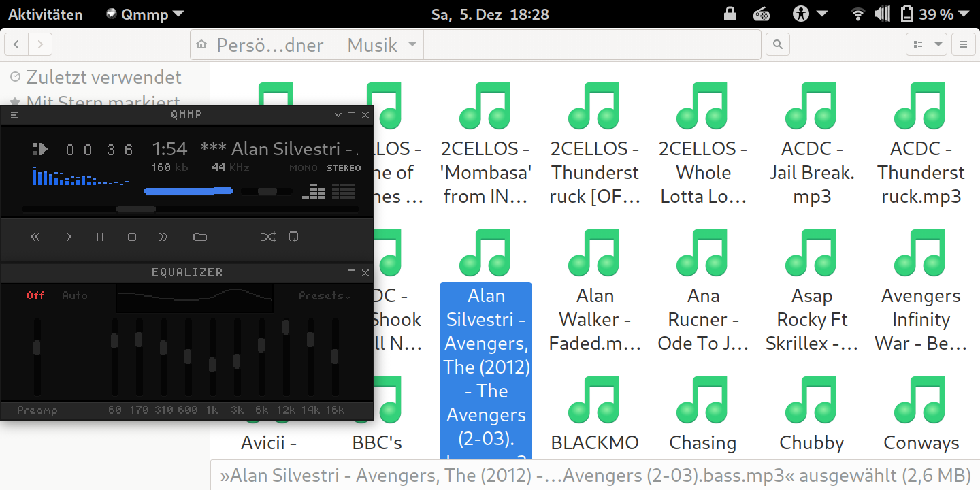Select Asap Rocky Ft Skrillex file

click(x=811, y=292)
